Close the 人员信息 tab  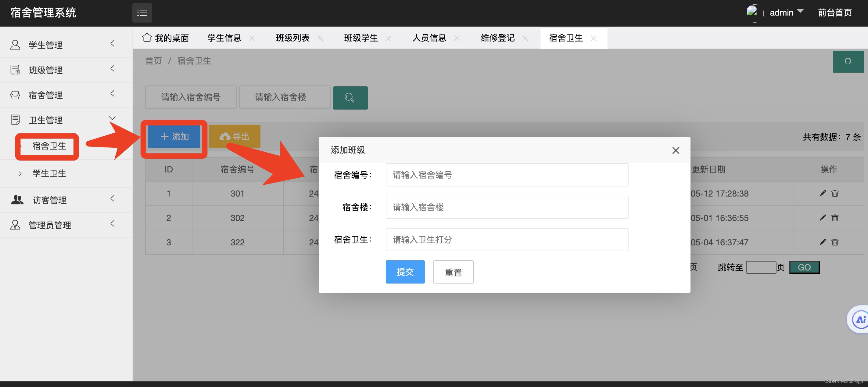tap(457, 38)
